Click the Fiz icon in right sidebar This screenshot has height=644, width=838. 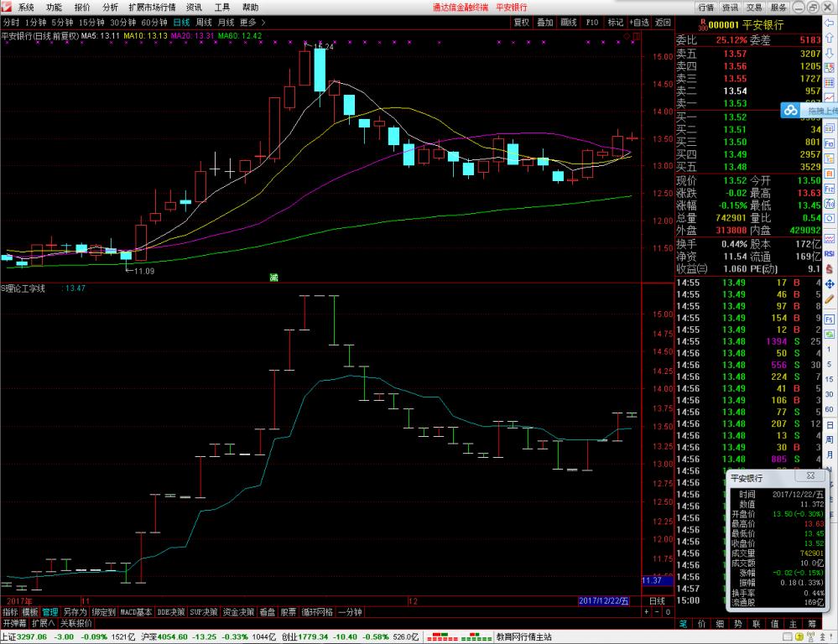pyautogui.click(x=830, y=189)
